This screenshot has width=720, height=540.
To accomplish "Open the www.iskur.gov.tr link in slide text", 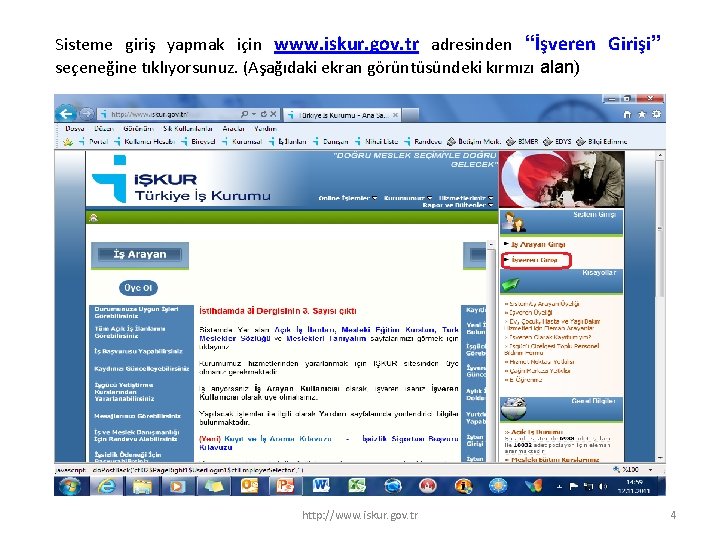I will (346, 45).
